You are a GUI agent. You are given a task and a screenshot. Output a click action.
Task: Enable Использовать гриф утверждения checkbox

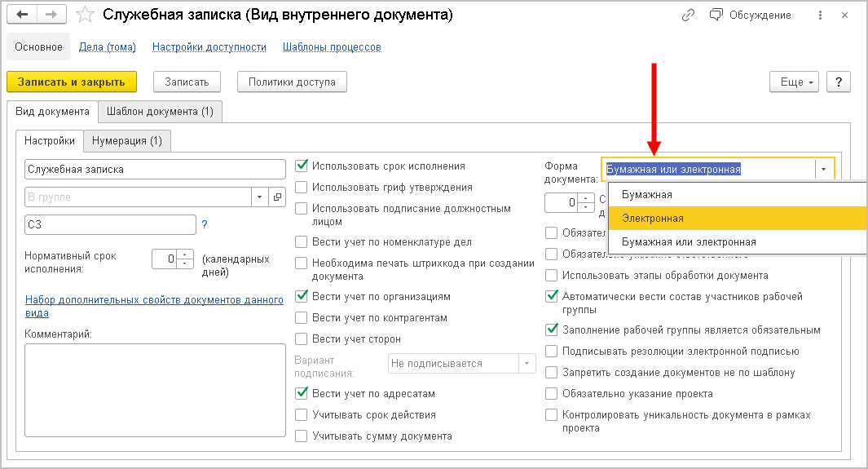pyautogui.click(x=302, y=188)
